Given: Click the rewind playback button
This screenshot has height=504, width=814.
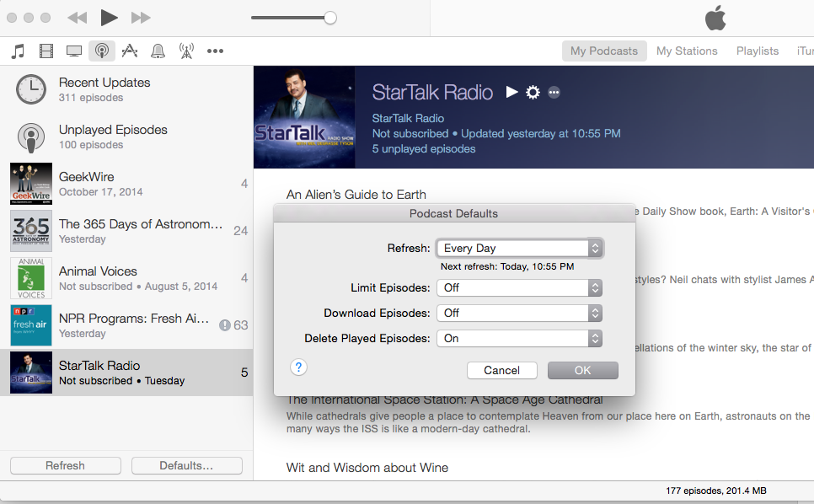Looking at the screenshot, I should point(78,19).
